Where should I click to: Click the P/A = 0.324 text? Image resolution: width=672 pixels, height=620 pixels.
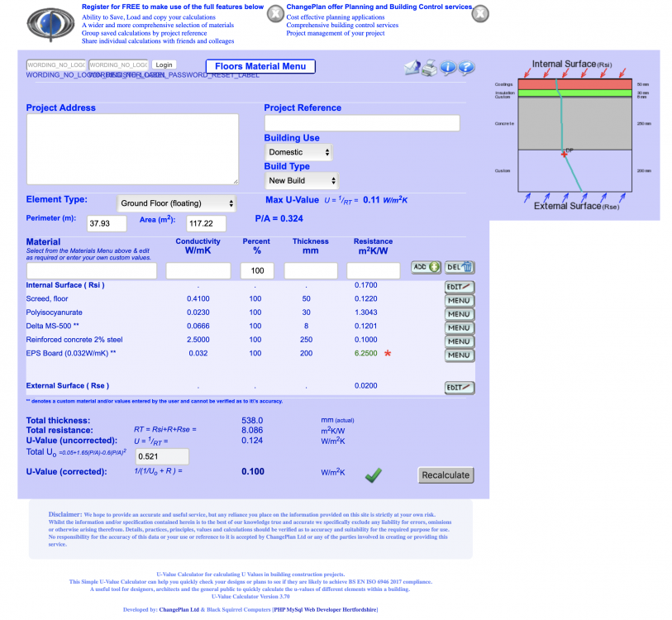279,219
